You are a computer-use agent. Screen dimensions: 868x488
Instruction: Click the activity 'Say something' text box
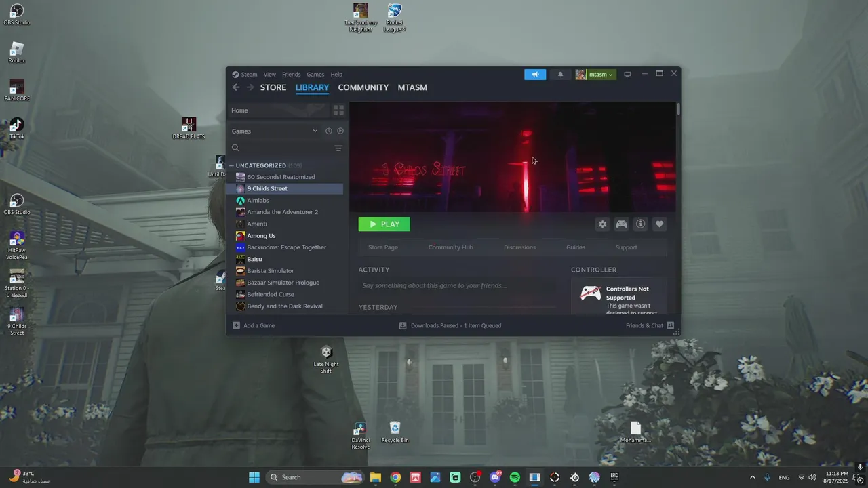coord(458,285)
